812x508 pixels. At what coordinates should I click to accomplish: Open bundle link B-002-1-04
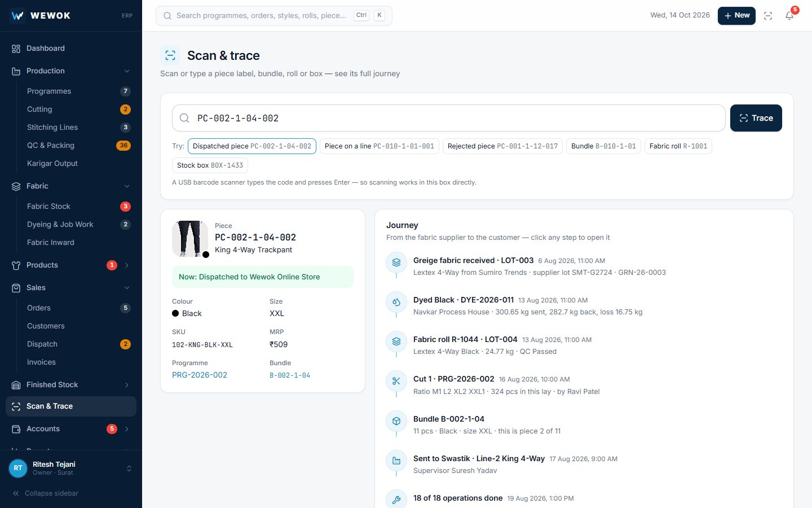click(290, 375)
